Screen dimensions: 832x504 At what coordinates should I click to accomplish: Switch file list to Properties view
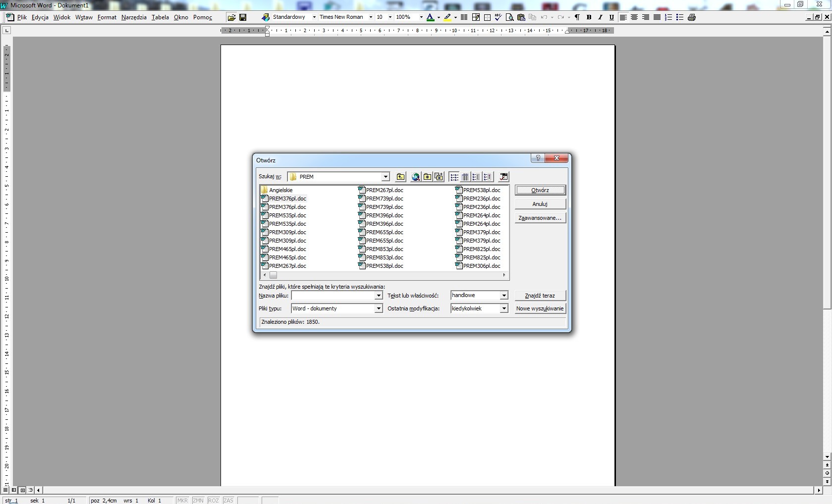click(x=476, y=177)
